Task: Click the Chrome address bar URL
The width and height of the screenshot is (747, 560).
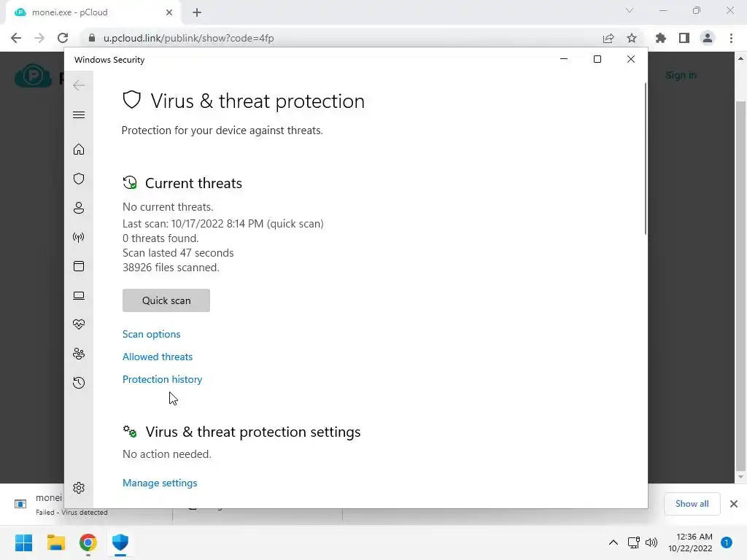Action: coord(189,38)
